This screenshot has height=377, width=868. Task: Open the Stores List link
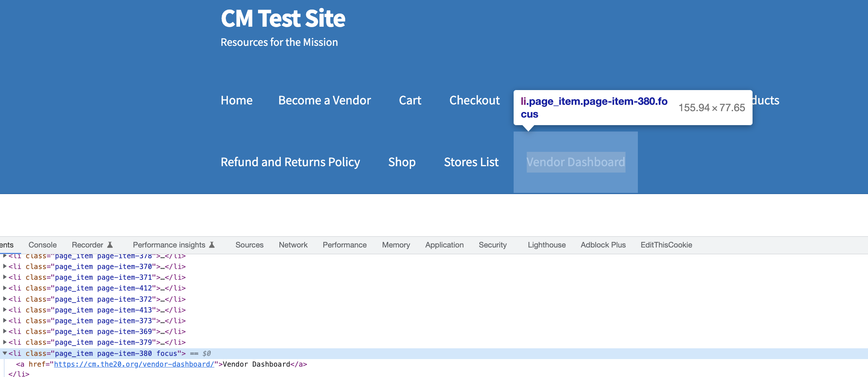pyautogui.click(x=471, y=162)
